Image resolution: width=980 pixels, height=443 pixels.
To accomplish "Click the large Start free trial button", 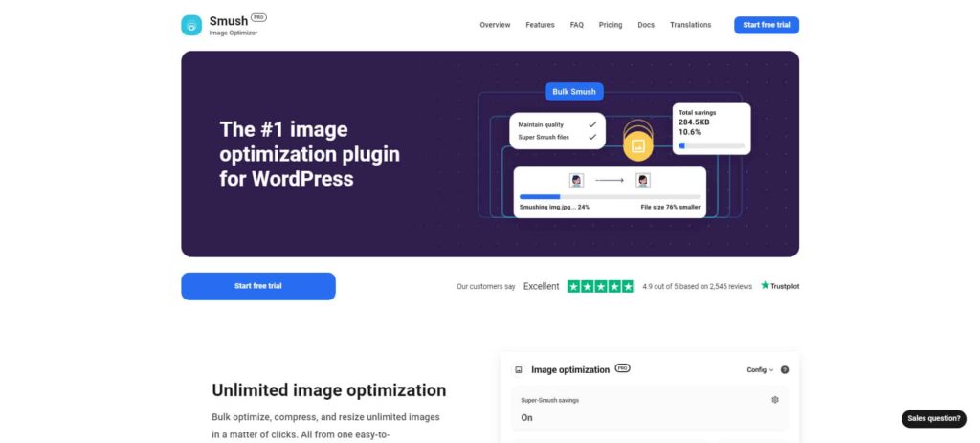I will tap(258, 286).
